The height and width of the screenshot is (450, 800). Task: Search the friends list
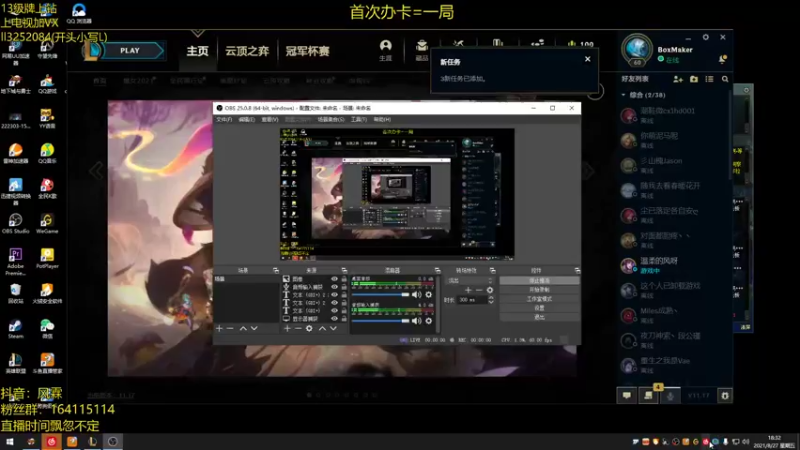click(725, 79)
